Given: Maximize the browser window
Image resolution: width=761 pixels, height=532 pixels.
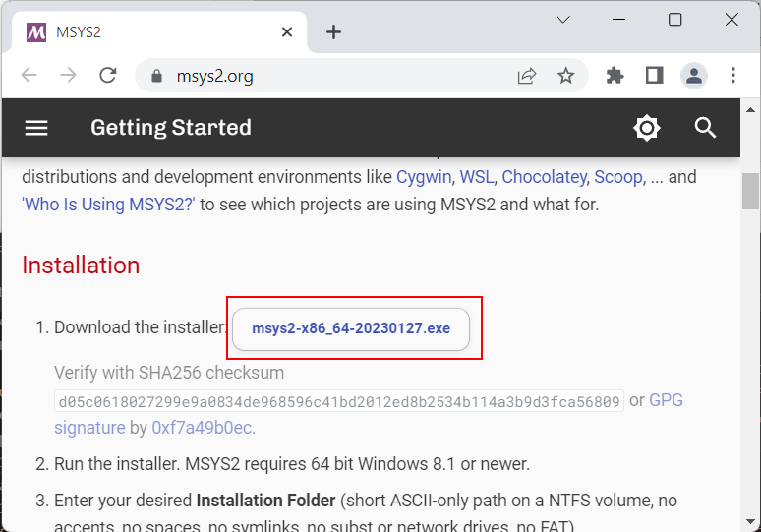Looking at the screenshot, I should 675,20.
